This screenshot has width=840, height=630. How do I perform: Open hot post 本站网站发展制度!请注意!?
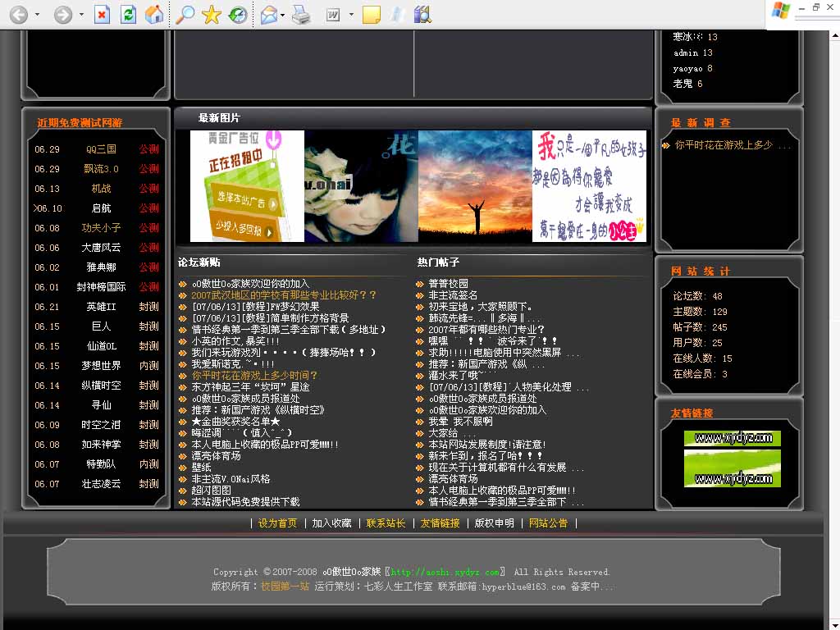tap(487, 444)
